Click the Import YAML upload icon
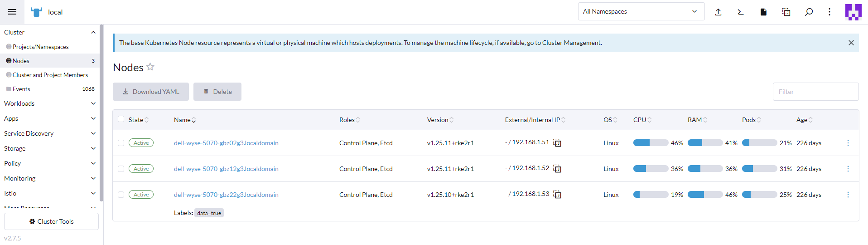Screen dimensions: 868x245 click(x=718, y=12)
